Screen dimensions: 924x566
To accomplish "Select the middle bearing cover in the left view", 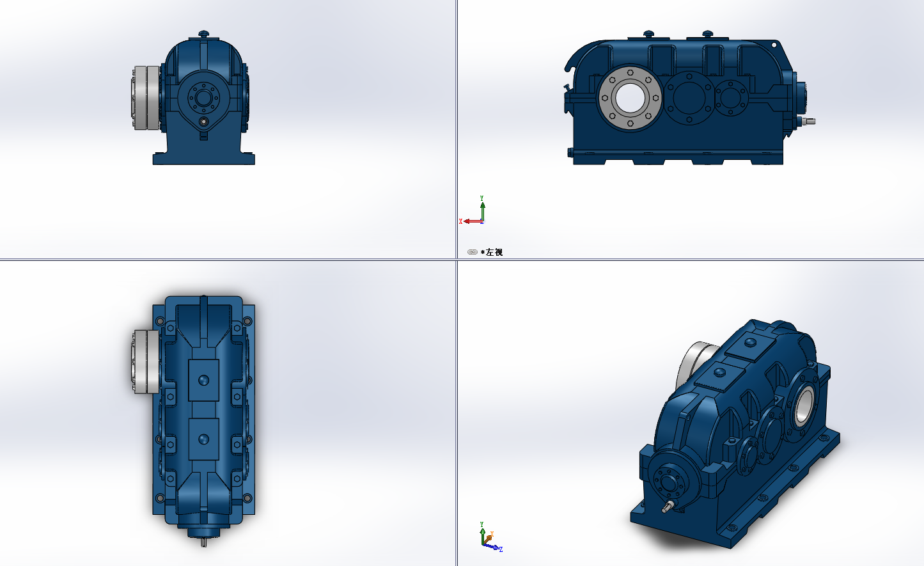I will pyautogui.click(x=689, y=98).
